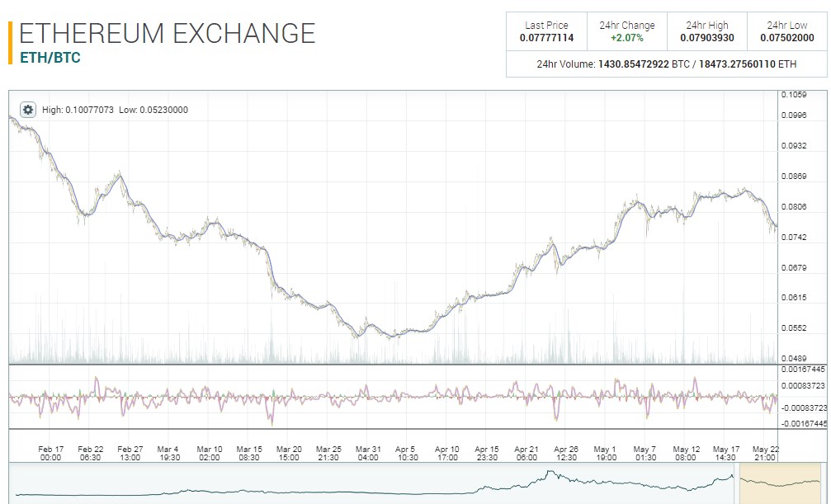The image size is (831, 504).
Task: Click the 0.0996 price axis label
Action: [794, 115]
